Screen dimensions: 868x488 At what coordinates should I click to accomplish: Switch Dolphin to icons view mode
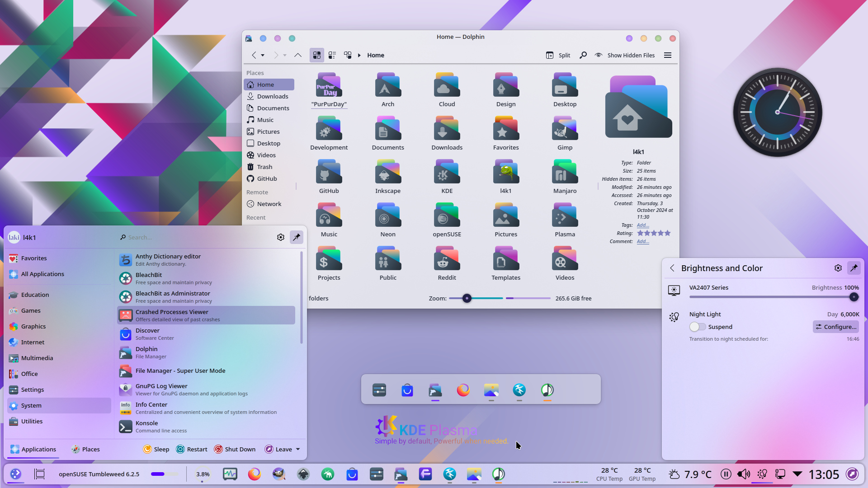(x=317, y=55)
